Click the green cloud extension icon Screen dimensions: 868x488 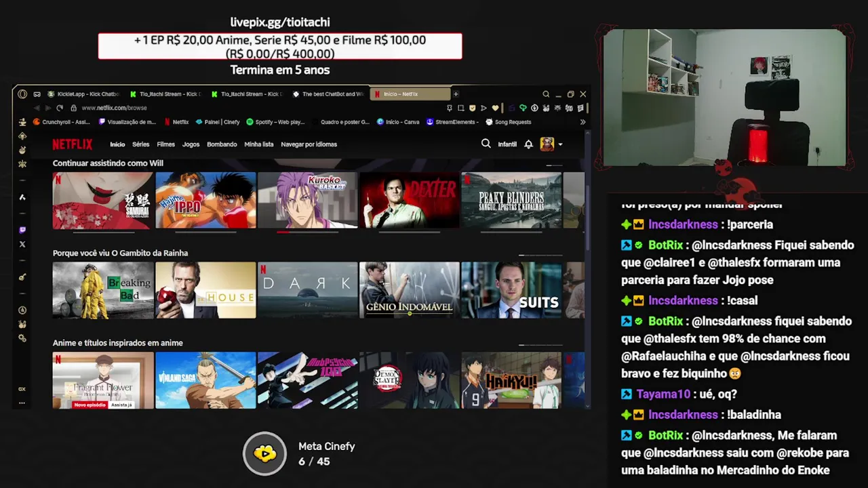pos(523,108)
